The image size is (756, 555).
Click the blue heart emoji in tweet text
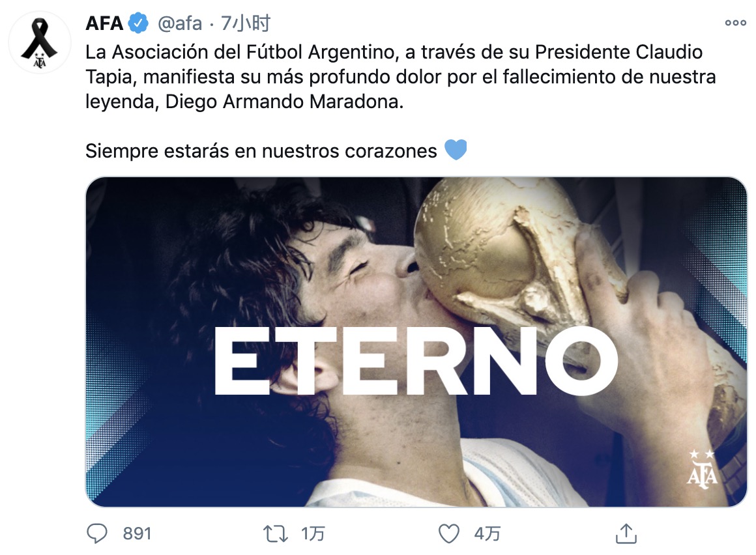click(456, 150)
